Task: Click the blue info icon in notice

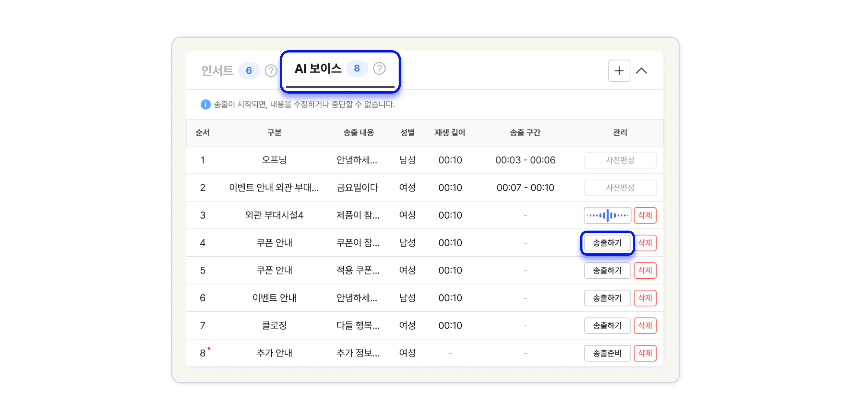Action: (205, 104)
